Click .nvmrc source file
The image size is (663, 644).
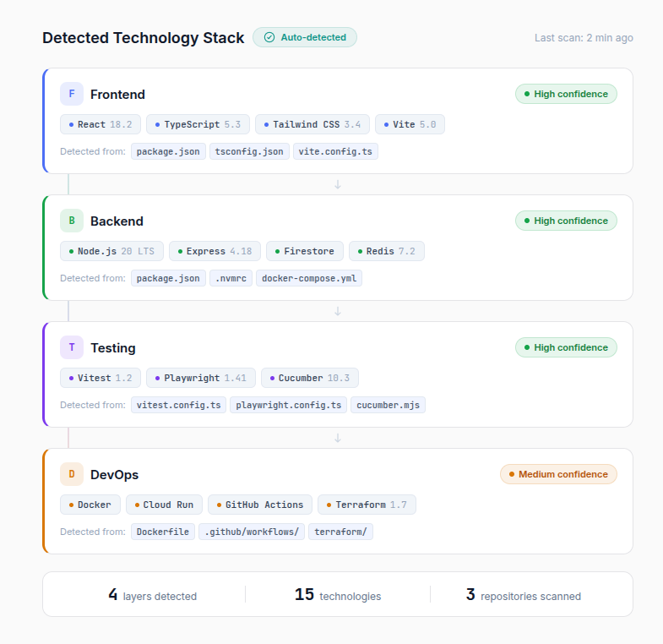click(x=231, y=278)
